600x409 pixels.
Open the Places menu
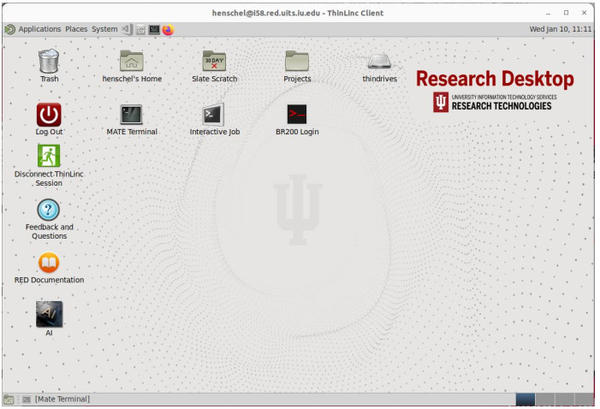pyautogui.click(x=76, y=29)
